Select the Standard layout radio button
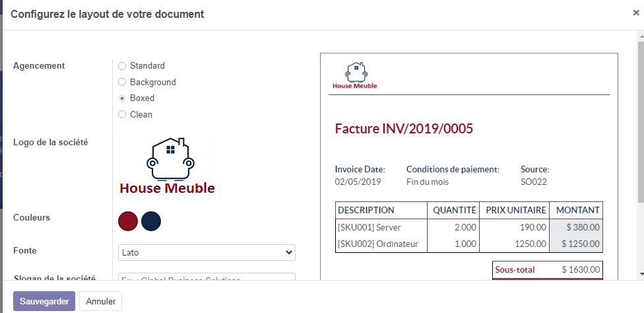Image resolution: width=644 pixels, height=313 pixels. (122, 66)
